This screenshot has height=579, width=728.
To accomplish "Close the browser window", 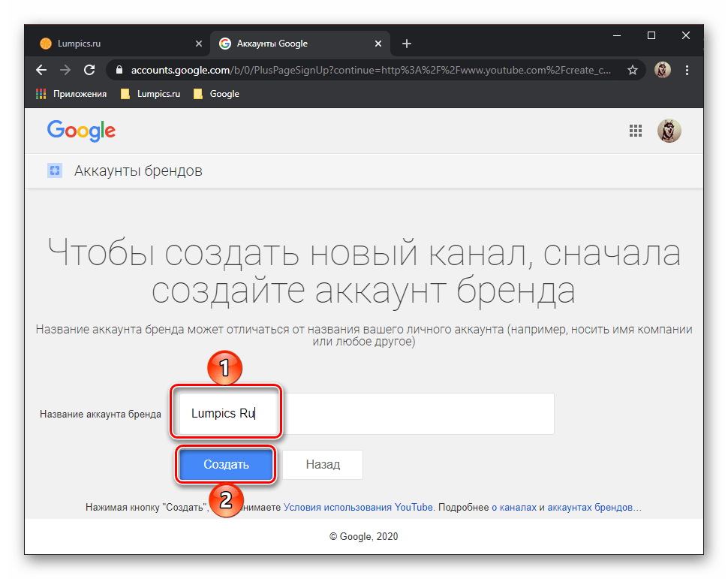I will point(686,36).
